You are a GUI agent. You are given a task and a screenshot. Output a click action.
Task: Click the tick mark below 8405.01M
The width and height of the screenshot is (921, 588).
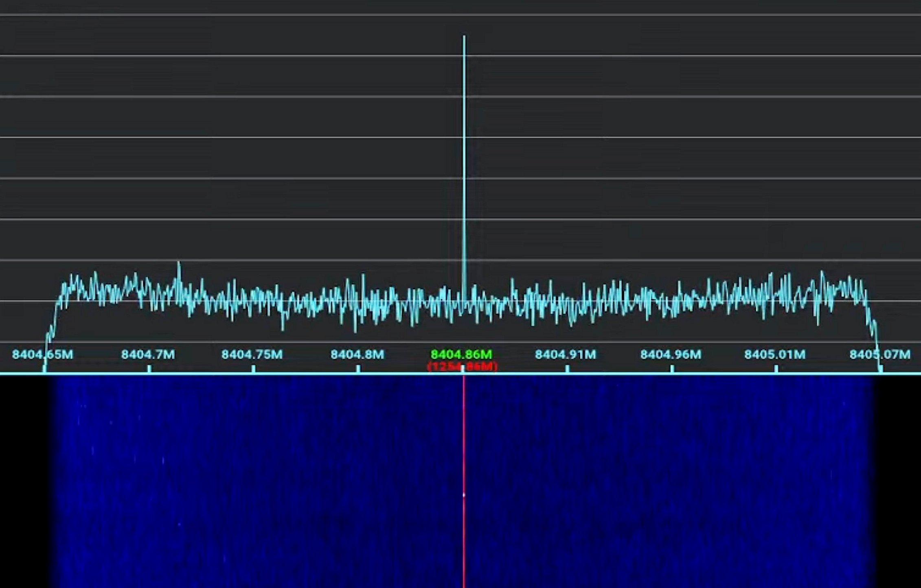[x=776, y=369]
